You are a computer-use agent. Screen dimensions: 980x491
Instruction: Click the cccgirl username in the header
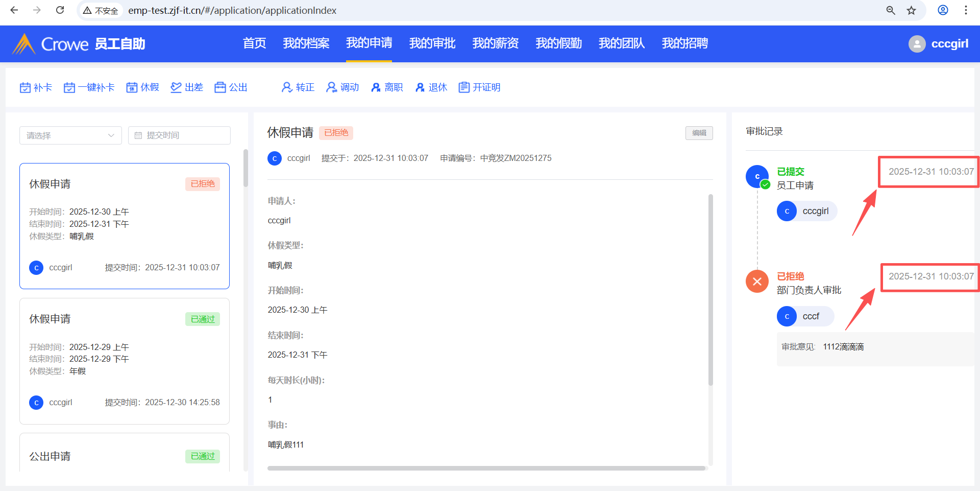pyautogui.click(x=950, y=44)
